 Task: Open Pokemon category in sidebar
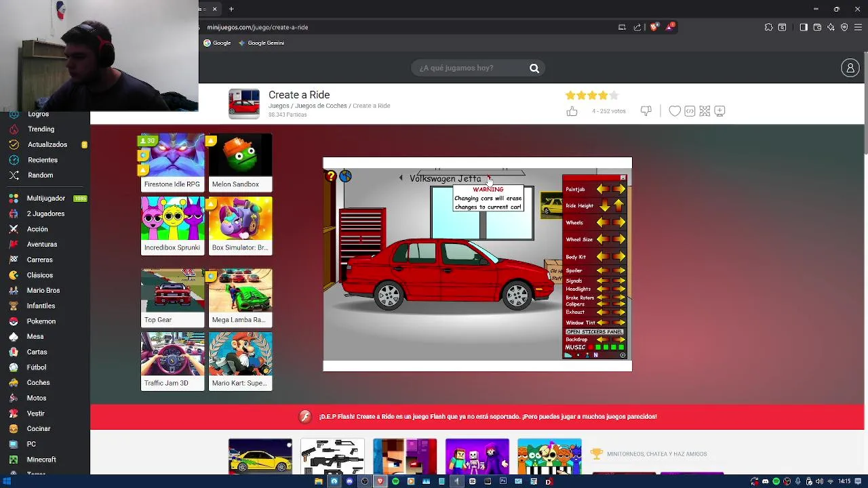(41, 321)
